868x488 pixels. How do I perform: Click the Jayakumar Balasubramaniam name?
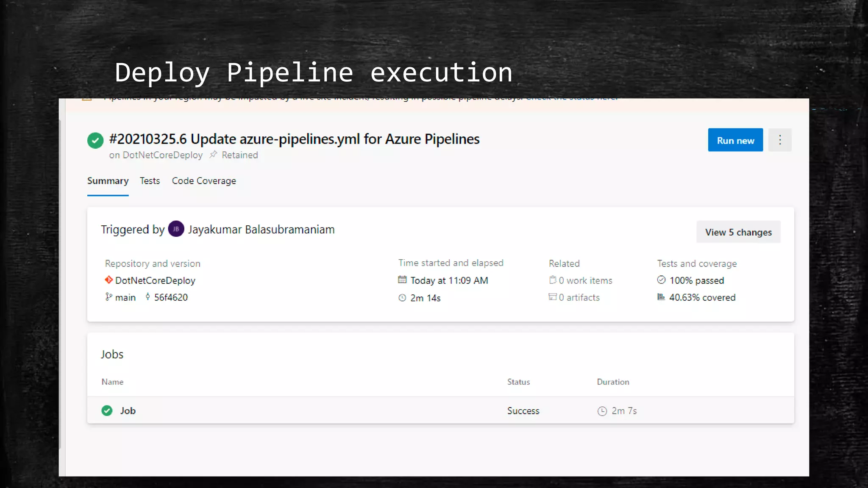[x=261, y=230]
